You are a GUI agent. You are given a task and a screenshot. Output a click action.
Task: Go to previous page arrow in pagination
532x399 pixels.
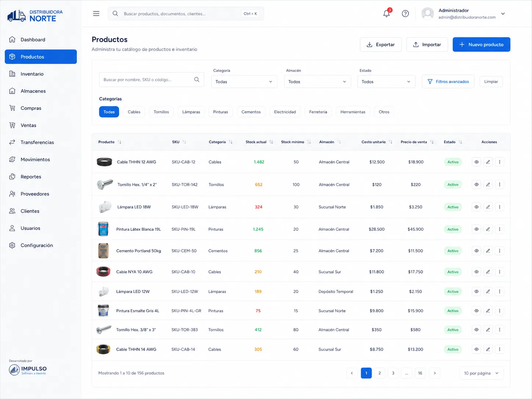pos(352,373)
